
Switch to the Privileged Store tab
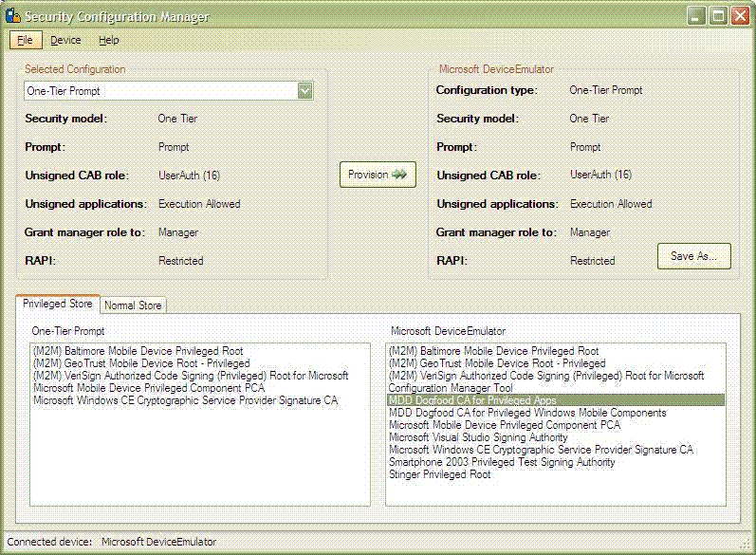pyautogui.click(x=57, y=304)
